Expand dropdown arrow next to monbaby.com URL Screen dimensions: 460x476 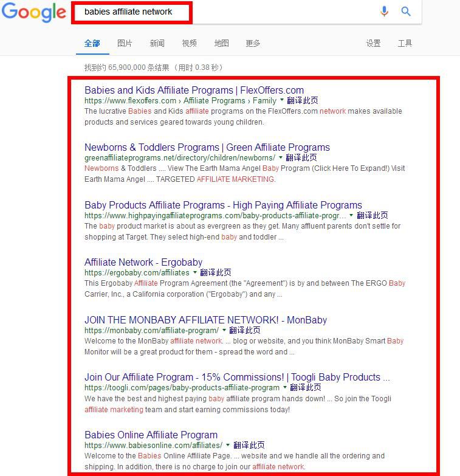click(x=224, y=330)
